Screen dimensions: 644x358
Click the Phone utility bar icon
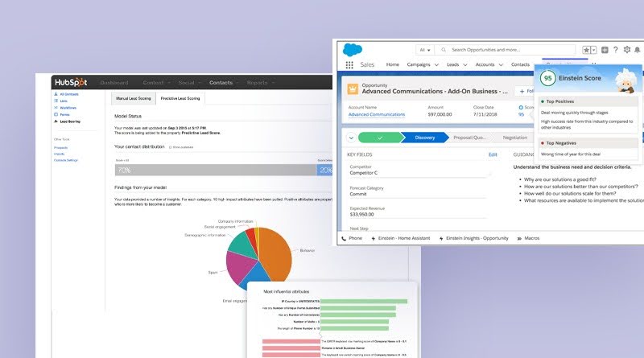click(x=344, y=238)
